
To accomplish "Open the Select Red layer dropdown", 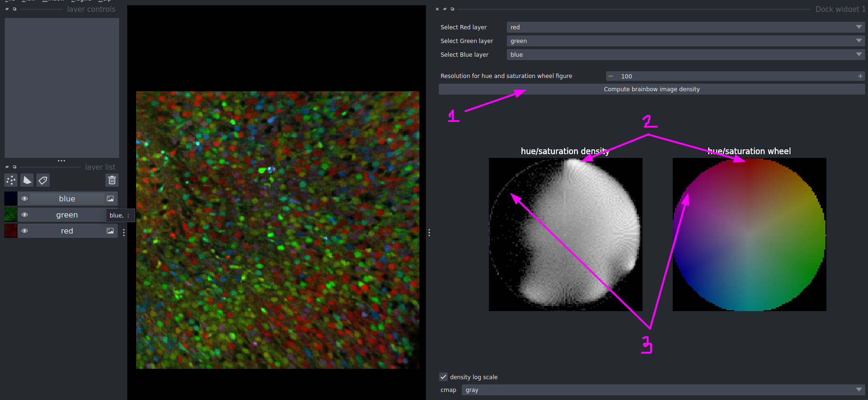I will pos(686,27).
